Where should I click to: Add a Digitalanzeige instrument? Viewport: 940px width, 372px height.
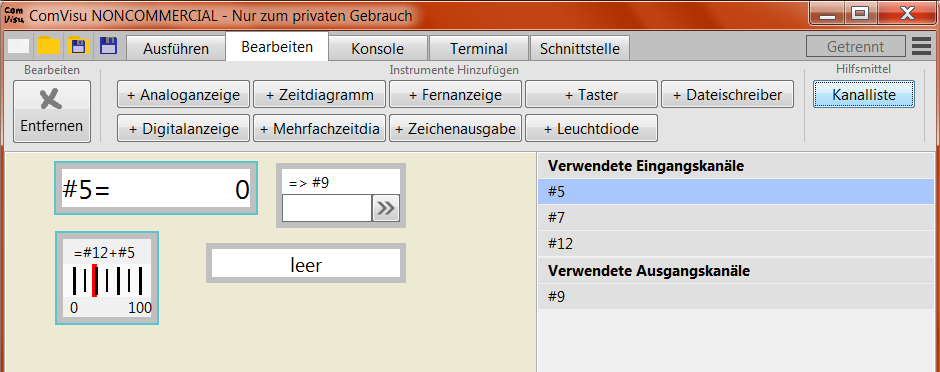[183, 128]
